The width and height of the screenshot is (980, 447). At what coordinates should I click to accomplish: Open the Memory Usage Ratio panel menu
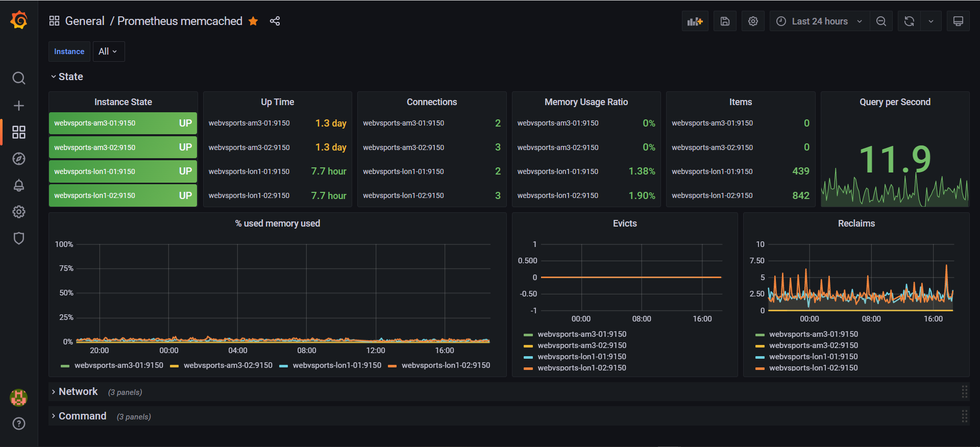click(x=586, y=102)
